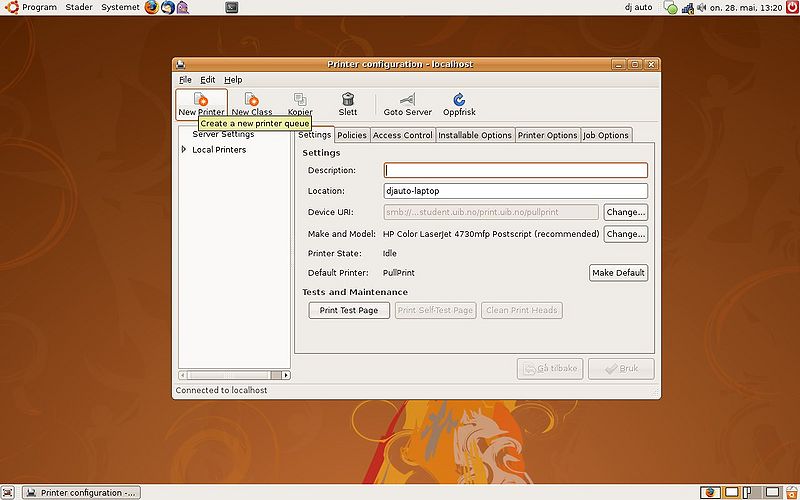Click the New Class toolbar icon

(252, 98)
